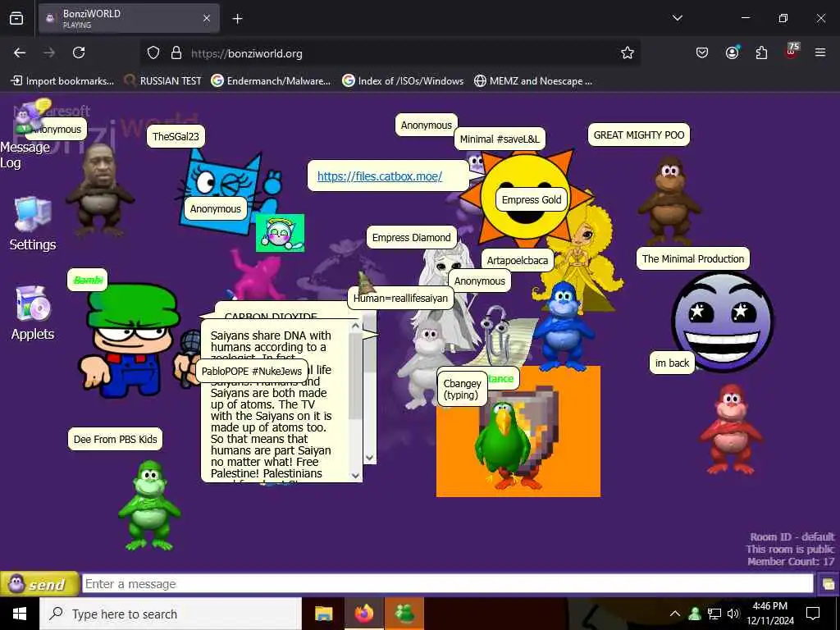Open the notification center icon
The height and width of the screenshot is (630, 840).
[x=813, y=614]
